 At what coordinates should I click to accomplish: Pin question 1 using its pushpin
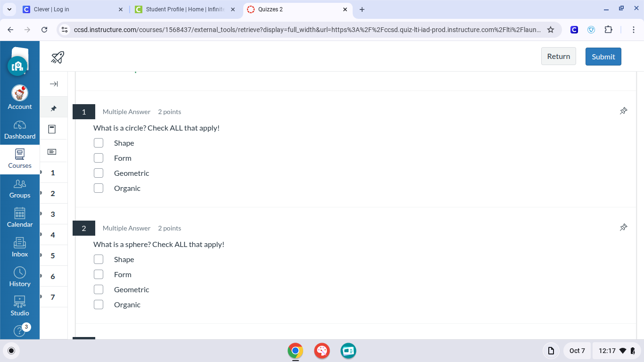click(623, 111)
